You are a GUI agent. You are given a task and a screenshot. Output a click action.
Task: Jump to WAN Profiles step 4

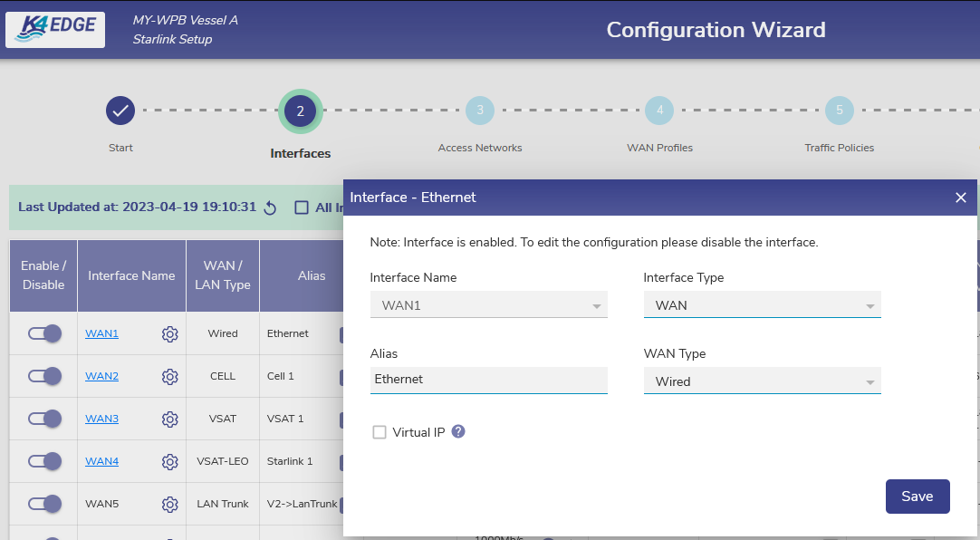pyautogui.click(x=659, y=111)
